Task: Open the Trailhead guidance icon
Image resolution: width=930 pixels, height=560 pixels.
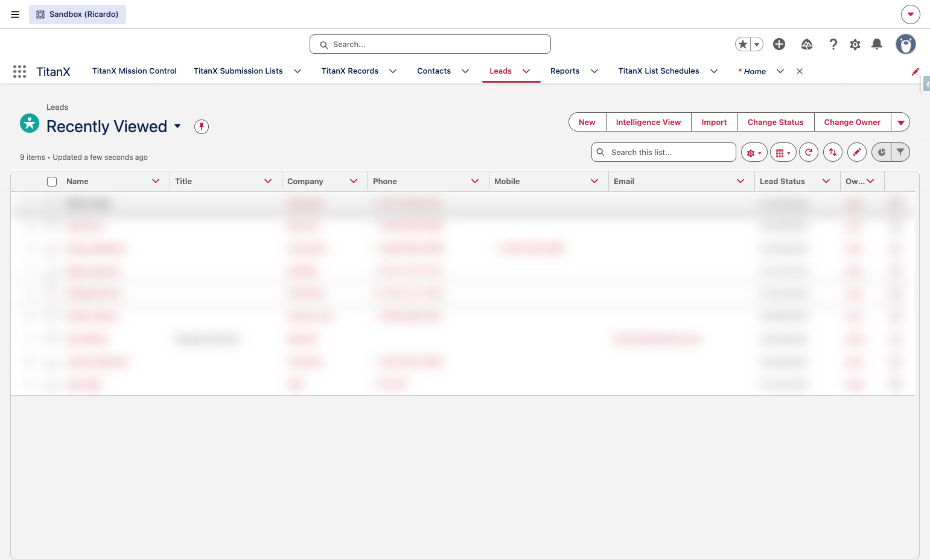Action: point(807,44)
